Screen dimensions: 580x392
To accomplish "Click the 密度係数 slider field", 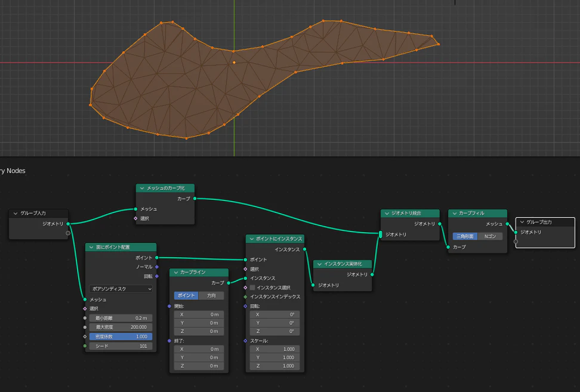I will [121, 337].
